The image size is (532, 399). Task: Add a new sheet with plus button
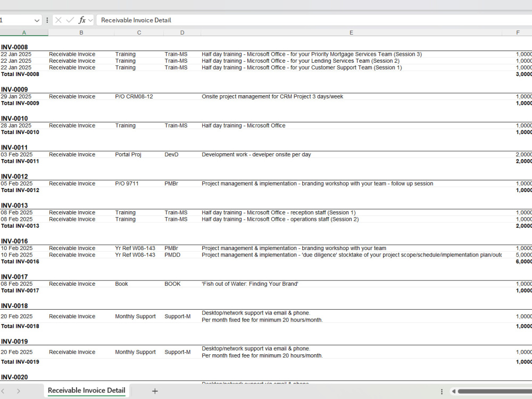click(155, 391)
